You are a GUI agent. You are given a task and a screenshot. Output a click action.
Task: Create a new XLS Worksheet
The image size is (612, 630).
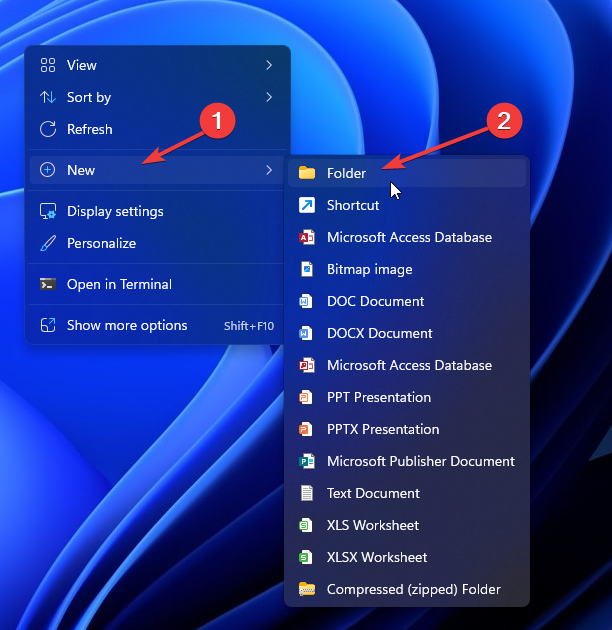(407, 525)
